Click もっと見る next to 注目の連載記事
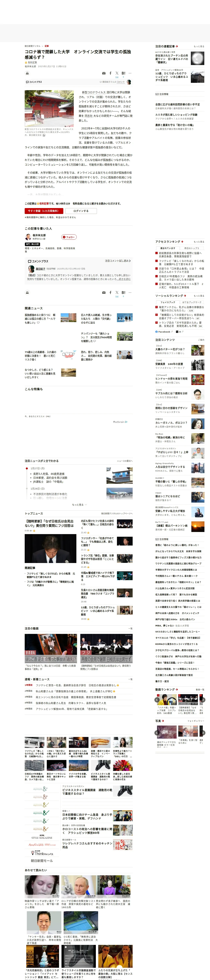 (199, 46)
